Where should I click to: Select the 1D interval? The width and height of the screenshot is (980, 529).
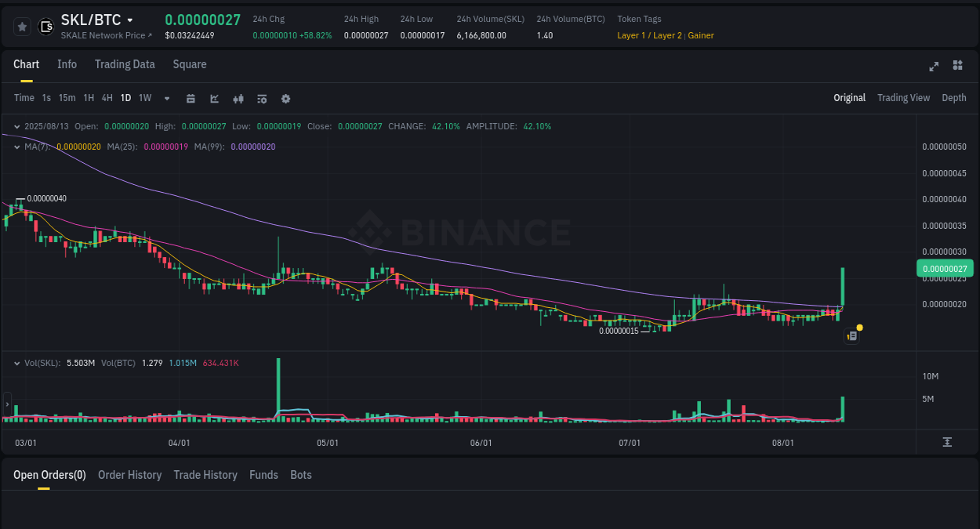pos(125,98)
